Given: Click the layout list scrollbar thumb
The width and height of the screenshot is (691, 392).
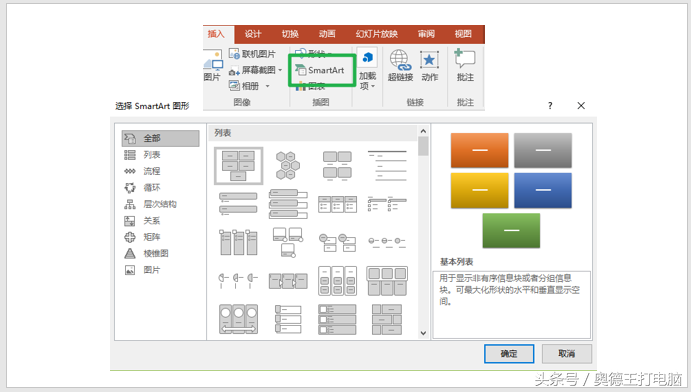Looking at the screenshot, I should [x=424, y=146].
